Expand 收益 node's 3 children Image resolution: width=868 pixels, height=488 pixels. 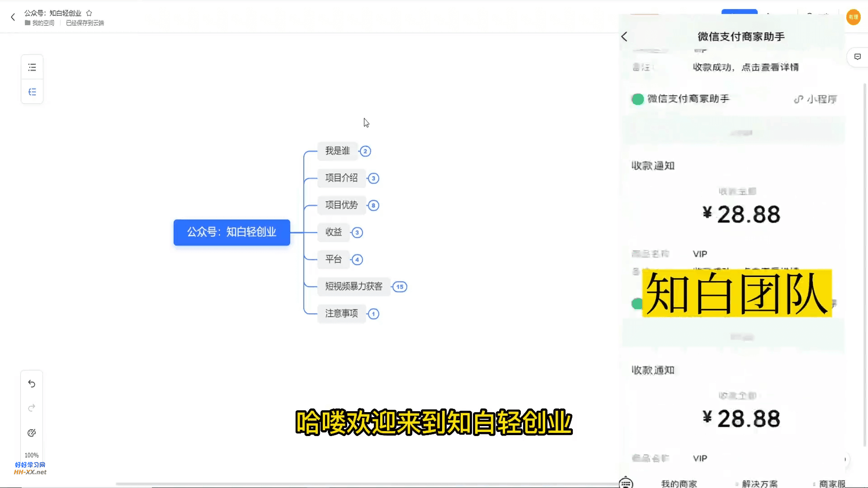(x=357, y=233)
